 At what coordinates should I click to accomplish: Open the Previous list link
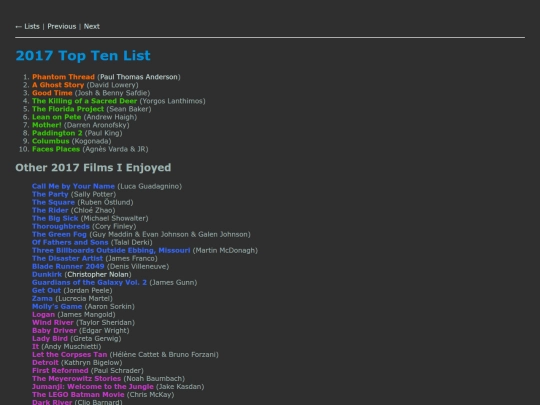click(x=62, y=27)
